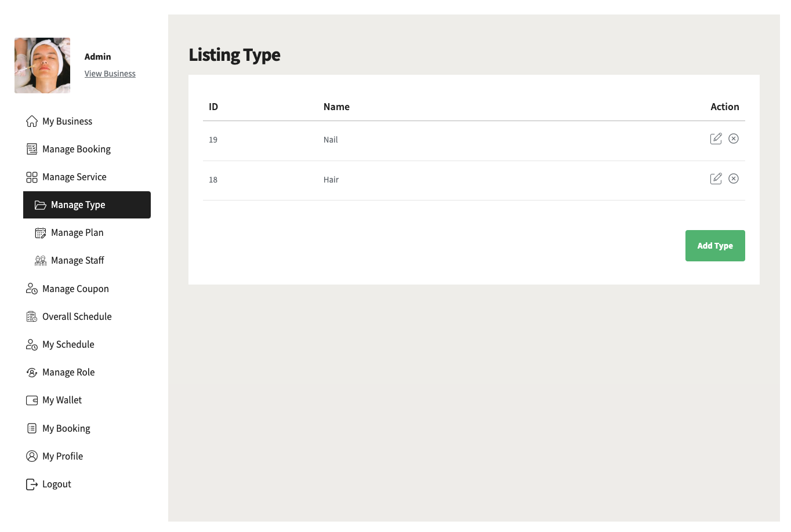The width and height of the screenshot is (791, 532).
Task: Edit the Hair listing type
Action: pyautogui.click(x=716, y=178)
